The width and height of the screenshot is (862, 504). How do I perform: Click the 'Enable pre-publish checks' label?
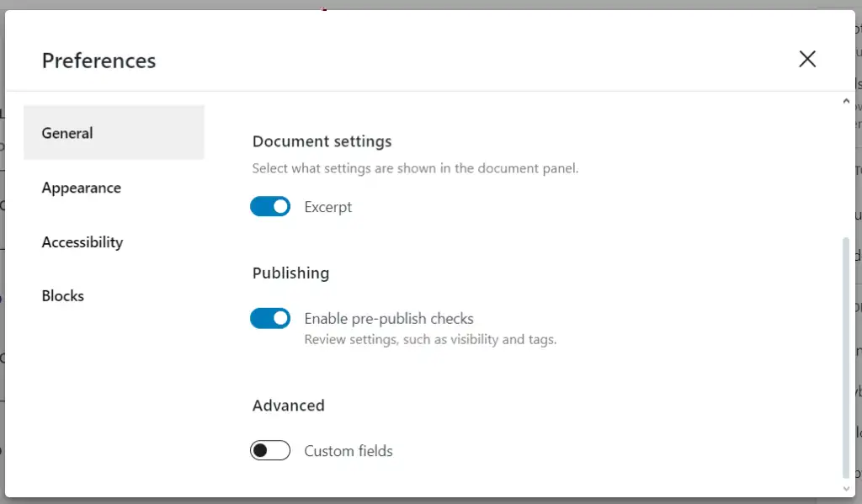[x=389, y=319]
